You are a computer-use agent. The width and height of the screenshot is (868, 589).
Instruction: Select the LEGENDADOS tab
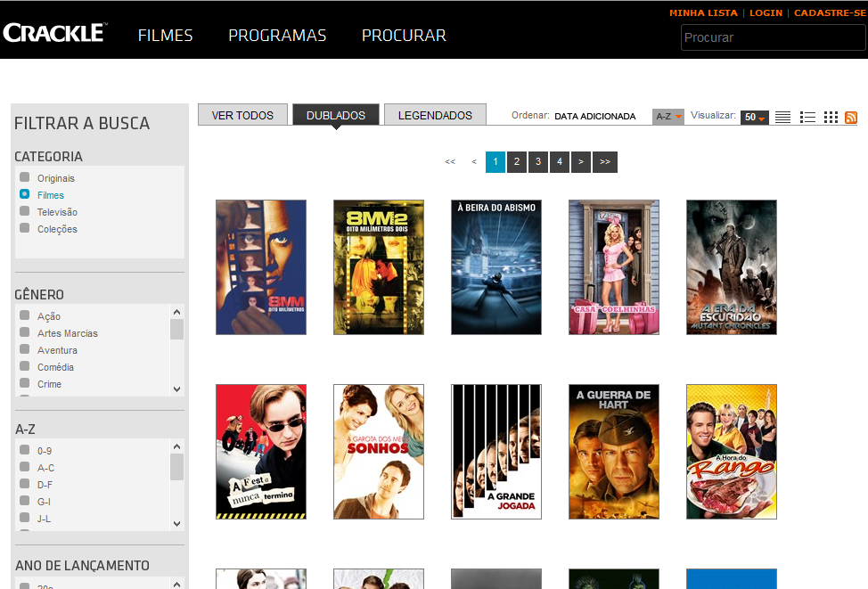[435, 115]
